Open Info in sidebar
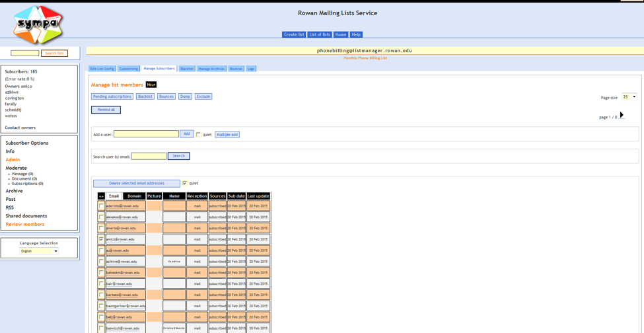This screenshot has height=333, width=644. tap(10, 151)
